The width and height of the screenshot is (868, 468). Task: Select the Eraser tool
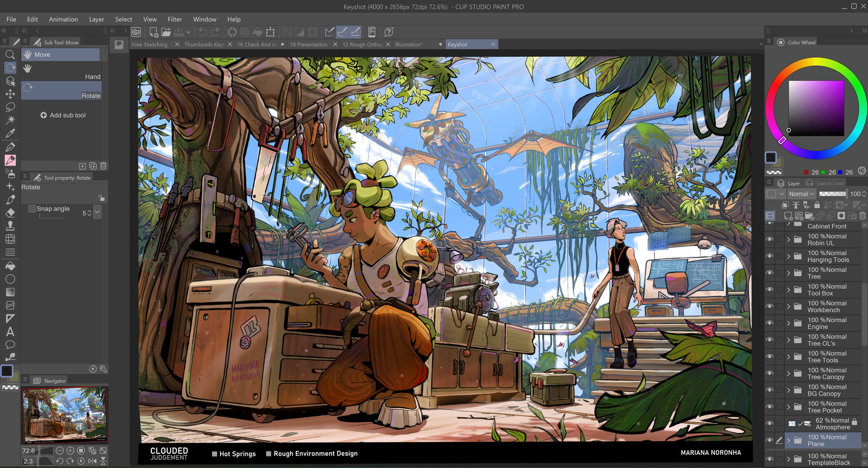10,213
